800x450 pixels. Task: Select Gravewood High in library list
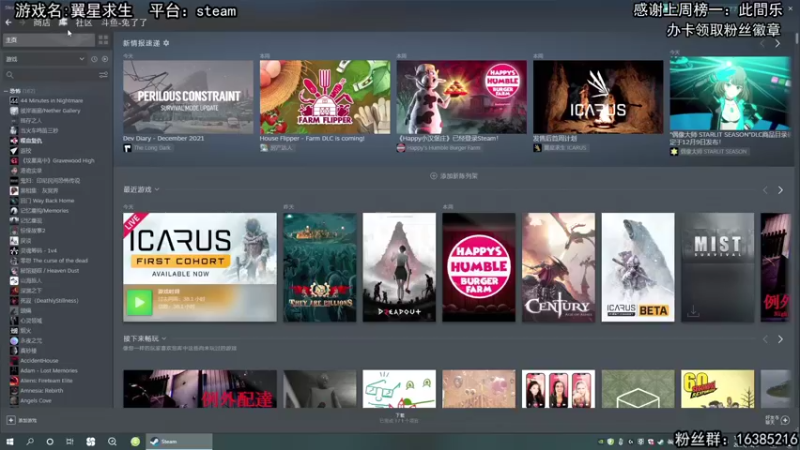pyautogui.click(x=57, y=161)
